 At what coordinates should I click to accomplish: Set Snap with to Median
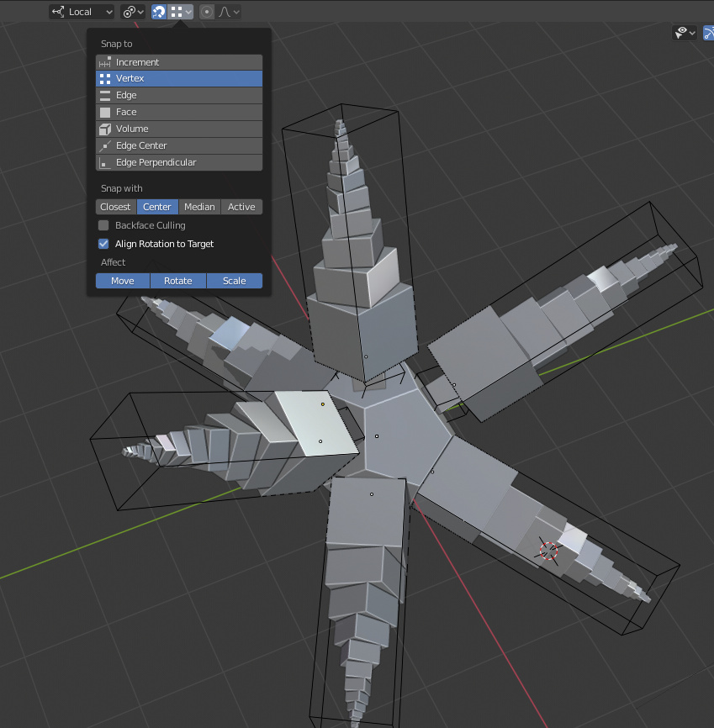coord(200,207)
